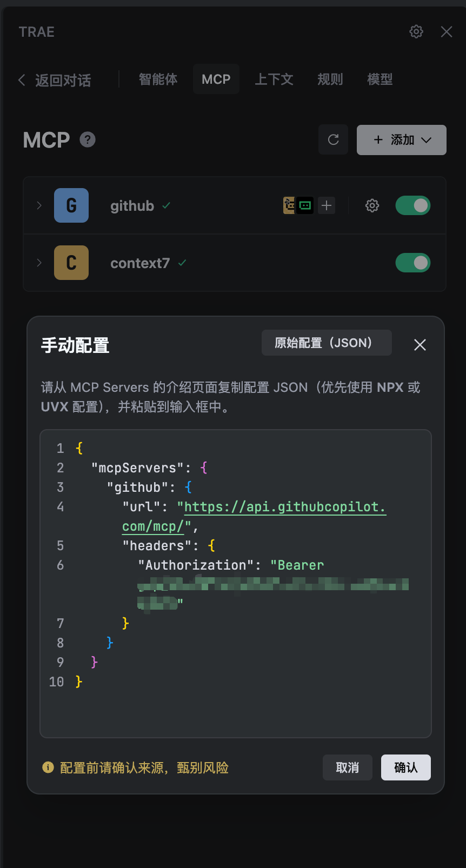466x868 pixels.
Task: Switch to the 规则 tab
Action: [x=330, y=79]
